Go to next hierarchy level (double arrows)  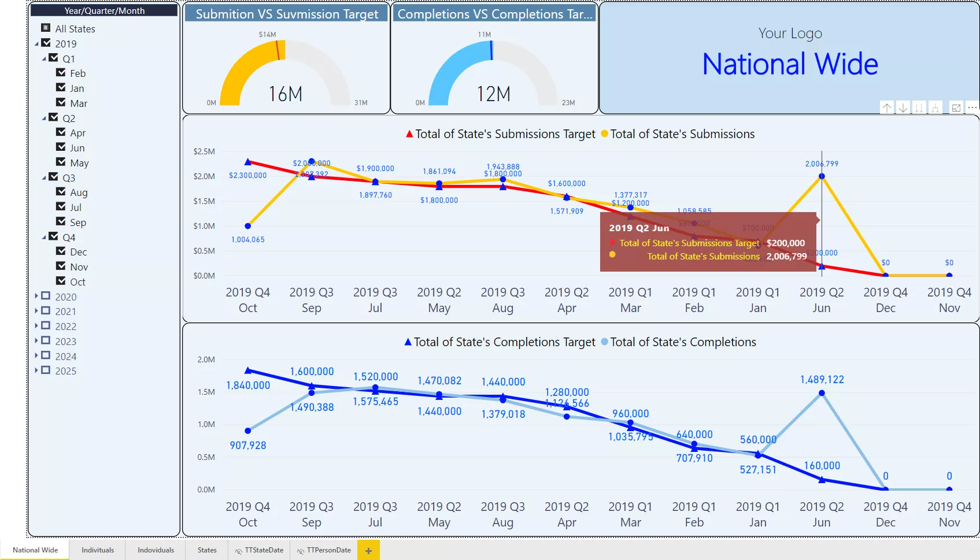(919, 108)
